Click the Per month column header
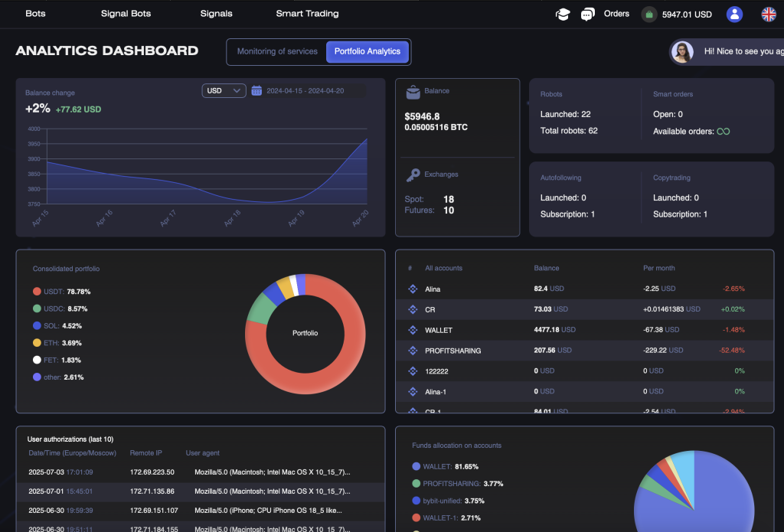This screenshot has height=532, width=784. click(658, 268)
